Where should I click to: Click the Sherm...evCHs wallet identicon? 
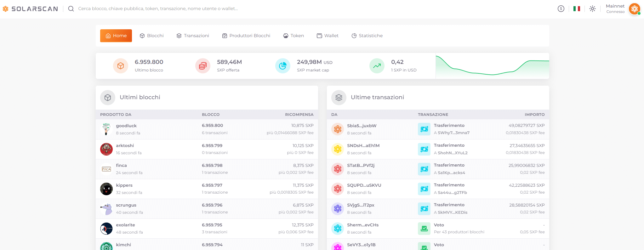tap(338, 229)
